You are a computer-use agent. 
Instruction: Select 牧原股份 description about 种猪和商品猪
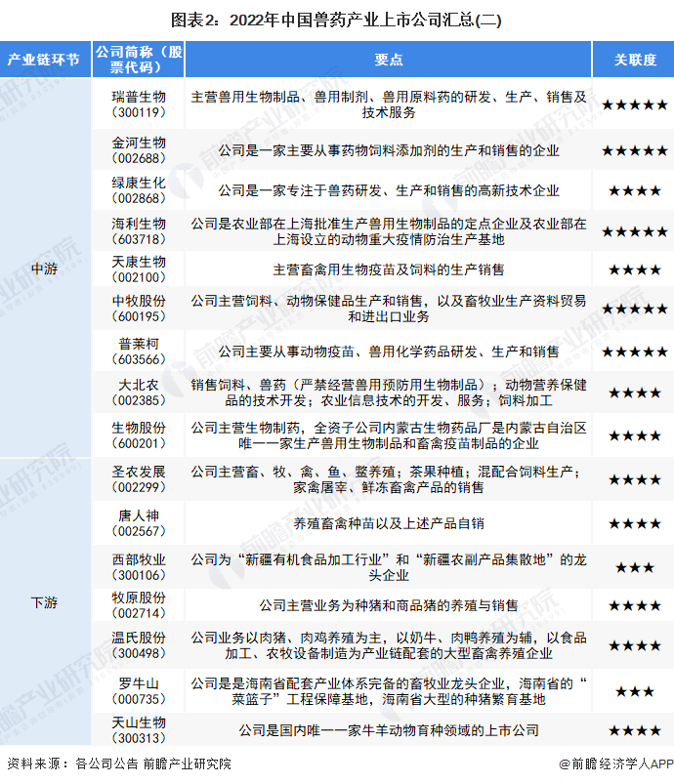click(389, 605)
